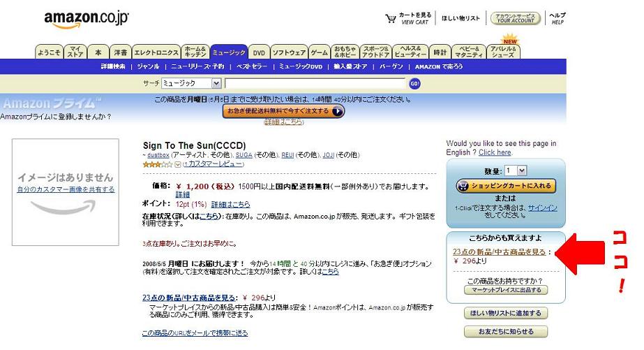Select the ようこそ tab
This screenshot has width=644, height=350.
coord(50,52)
